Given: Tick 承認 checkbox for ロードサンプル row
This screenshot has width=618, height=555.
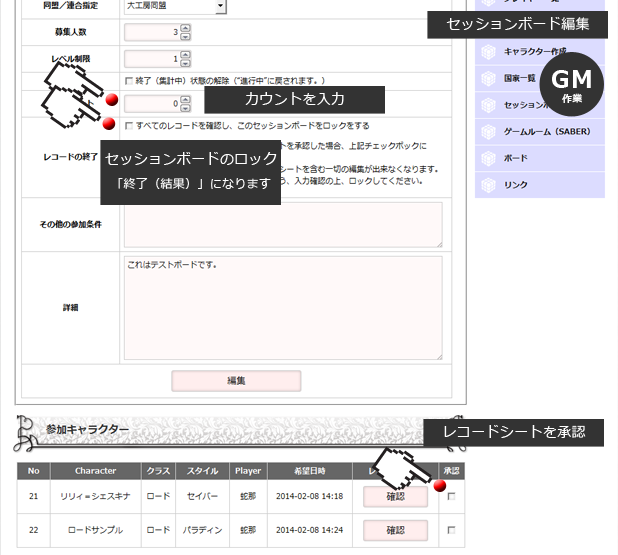Looking at the screenshot, I should click(x=451, y=530).
